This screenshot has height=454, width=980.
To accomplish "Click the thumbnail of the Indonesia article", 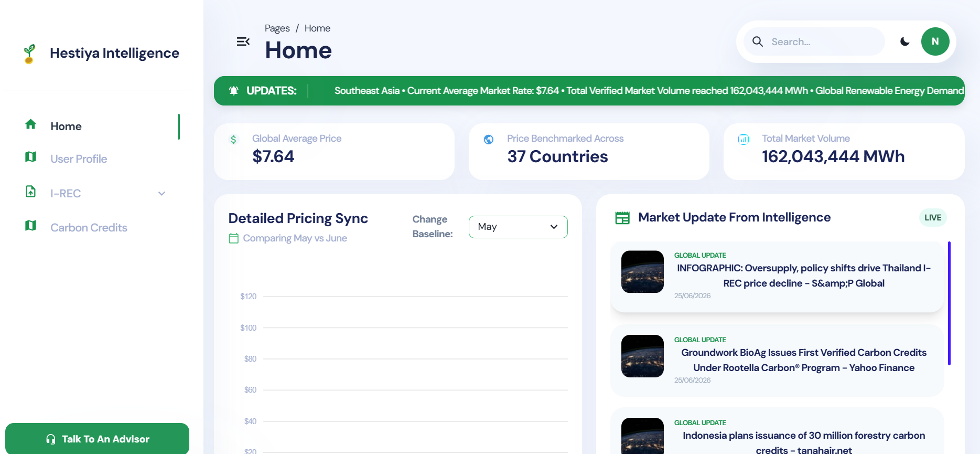I will point(642,436).
